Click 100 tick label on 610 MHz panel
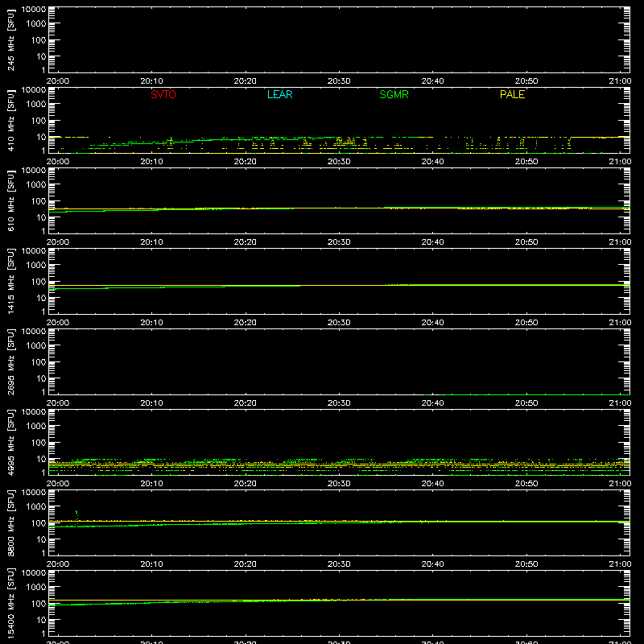 39,201
